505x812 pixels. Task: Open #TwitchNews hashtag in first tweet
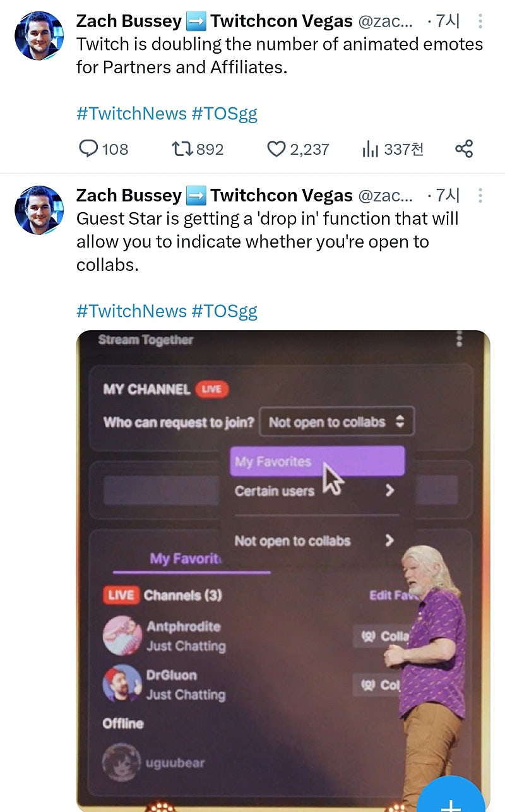coord(131,114)
